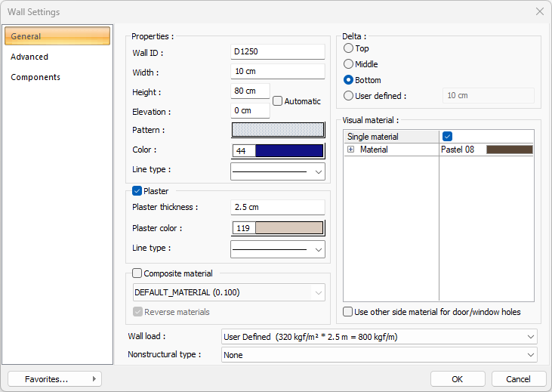Disable the Plaster checkbox
552x392 pixels.
137,191
